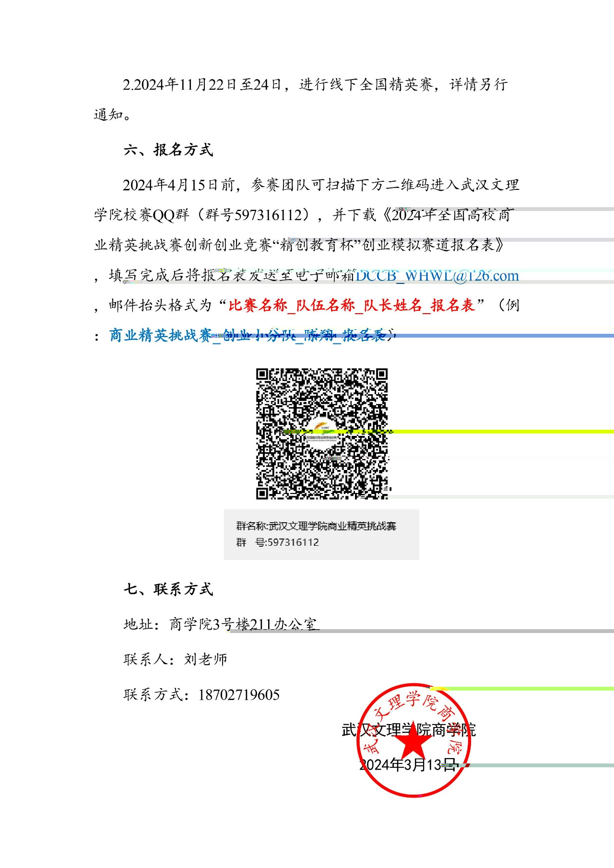Click the QQ group QR code image

pyautogui.click(x=322, y=434)
